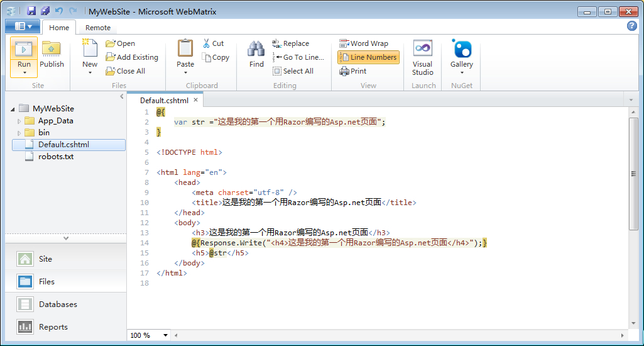Click the Publish icon

(52, 49)
